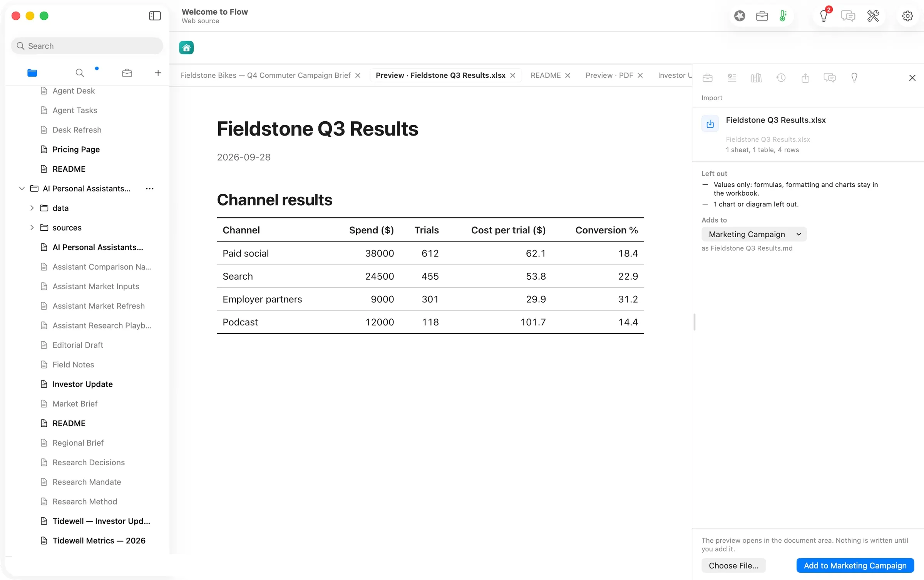Click the briefcase icon in top toolbar
The image size is (924, 580).
click(x=762, y=16)
